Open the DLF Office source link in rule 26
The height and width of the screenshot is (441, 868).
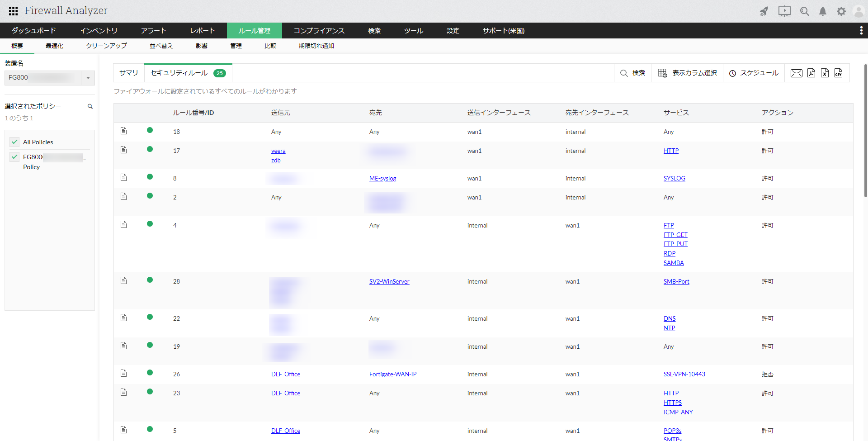286,375
